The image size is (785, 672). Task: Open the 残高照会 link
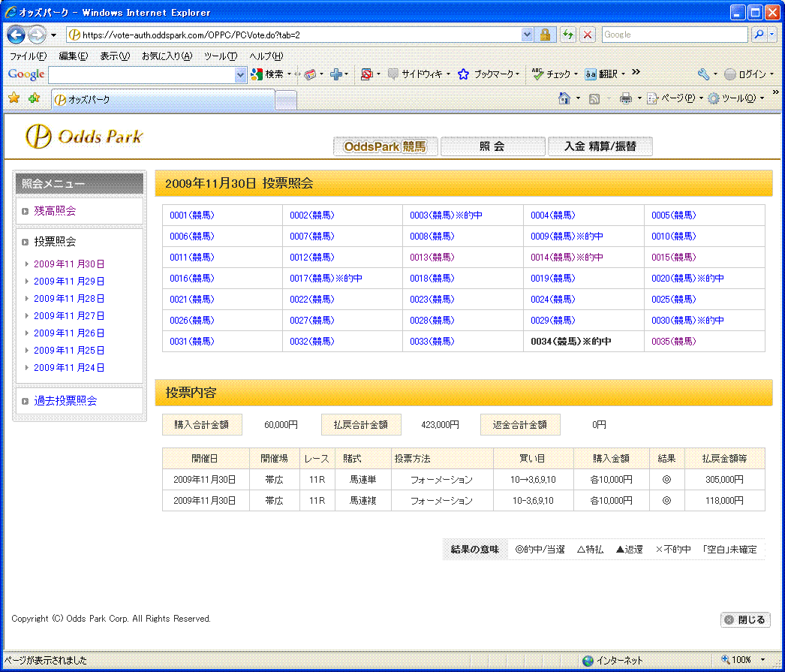(55, 211)
